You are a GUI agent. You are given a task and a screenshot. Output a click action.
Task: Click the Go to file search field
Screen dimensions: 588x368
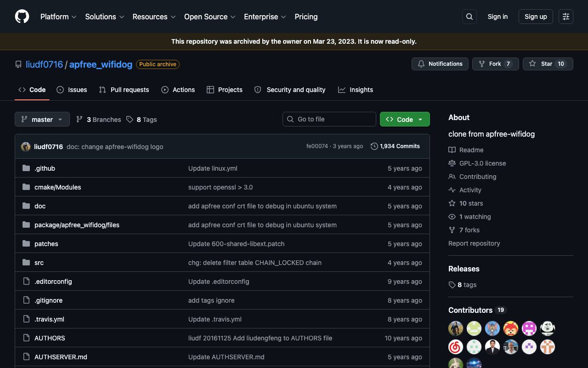coord(329,119)
